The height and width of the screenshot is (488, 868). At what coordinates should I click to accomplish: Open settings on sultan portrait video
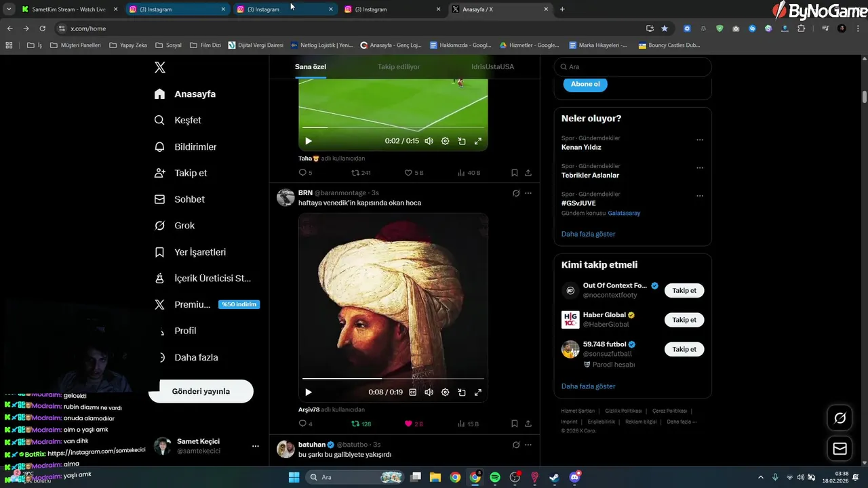[x=446, y=392]
